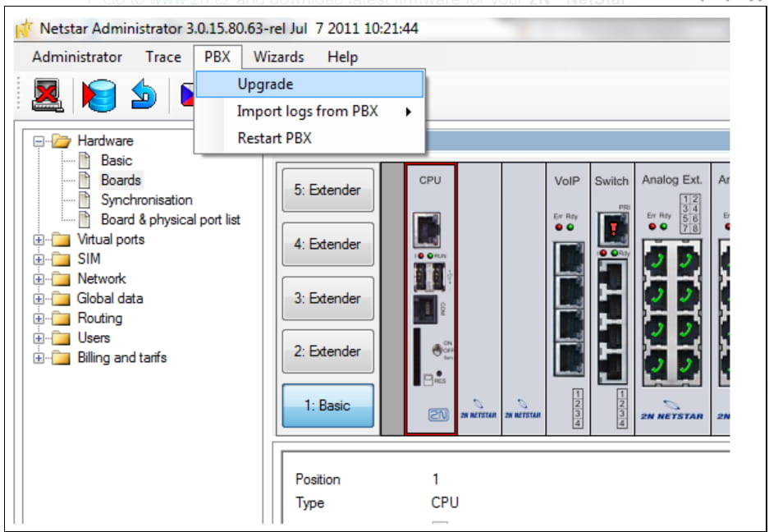Select the Basic tree item
The image size is (769, 532).
(x=117, y=160)
